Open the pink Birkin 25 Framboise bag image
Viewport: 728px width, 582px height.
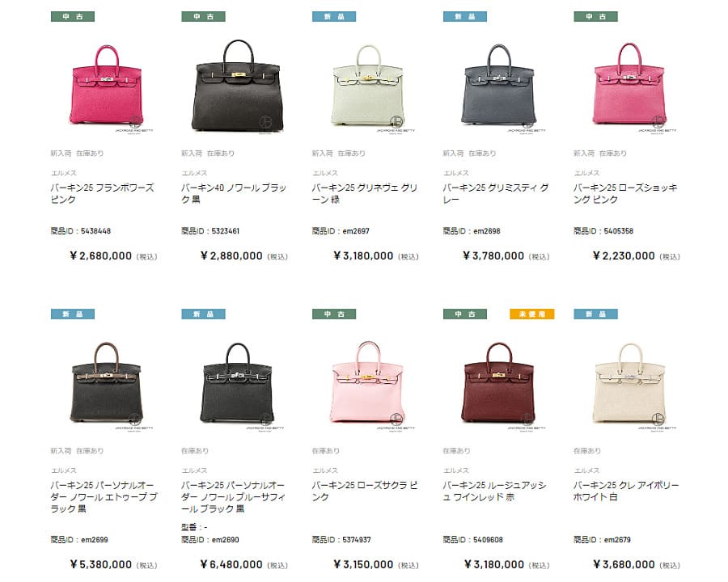tap(106, 84)
